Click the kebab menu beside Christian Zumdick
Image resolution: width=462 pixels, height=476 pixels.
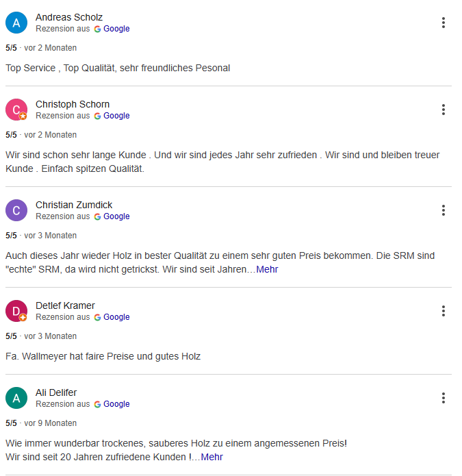pyautogui.click(x=444, y=210)
